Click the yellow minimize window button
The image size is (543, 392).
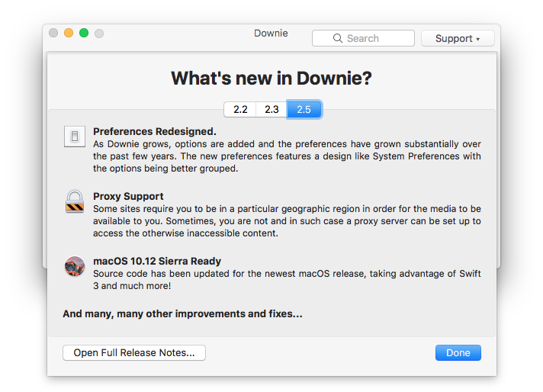point(69,33)
